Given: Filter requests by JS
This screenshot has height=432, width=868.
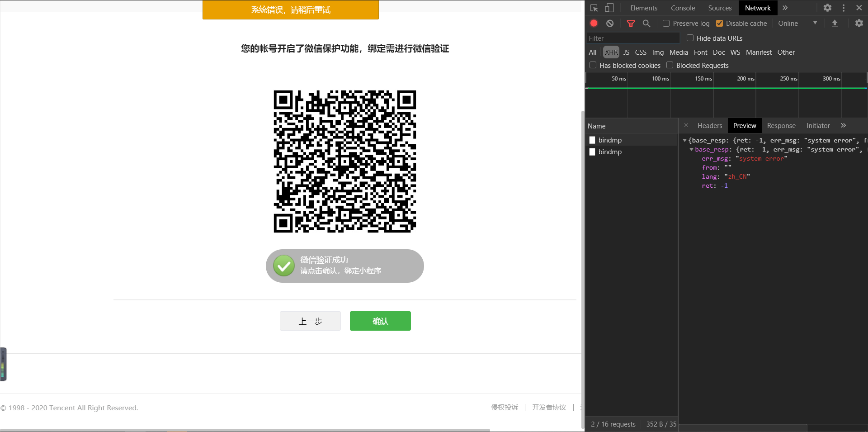Looking at the screenshot, I should [x=626, y=52].
